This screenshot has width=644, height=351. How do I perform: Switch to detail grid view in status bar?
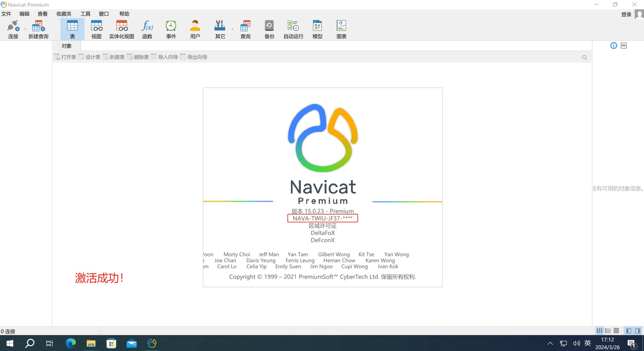point(616,331)
